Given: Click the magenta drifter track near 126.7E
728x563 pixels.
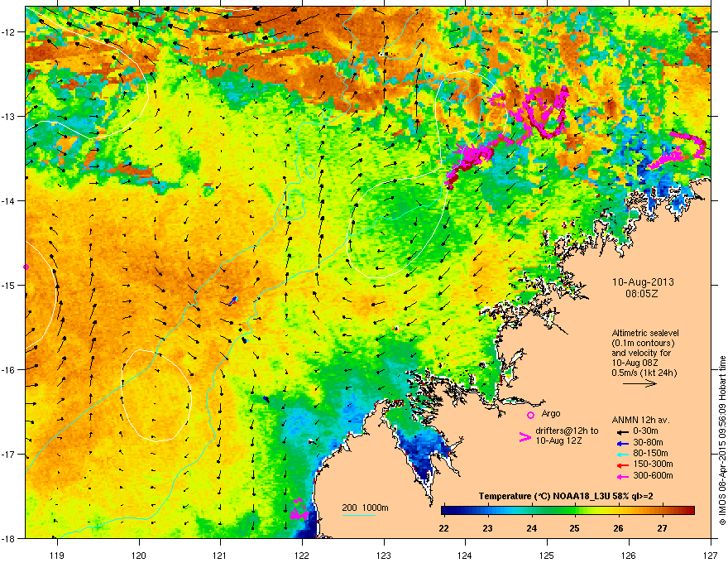Looking at the screenshot, I should pyautogui.click(x=679, y=151).
